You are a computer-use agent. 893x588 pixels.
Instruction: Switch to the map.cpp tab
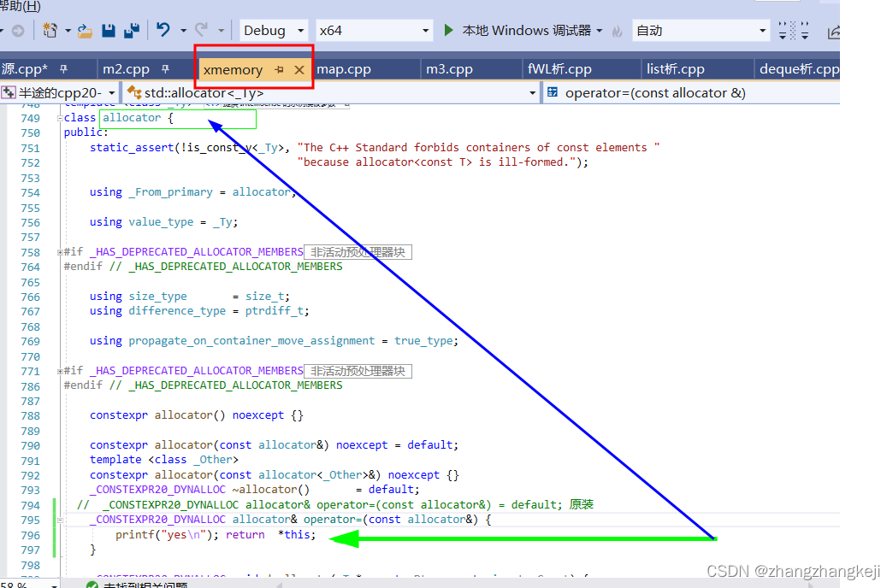coord(343,69)
